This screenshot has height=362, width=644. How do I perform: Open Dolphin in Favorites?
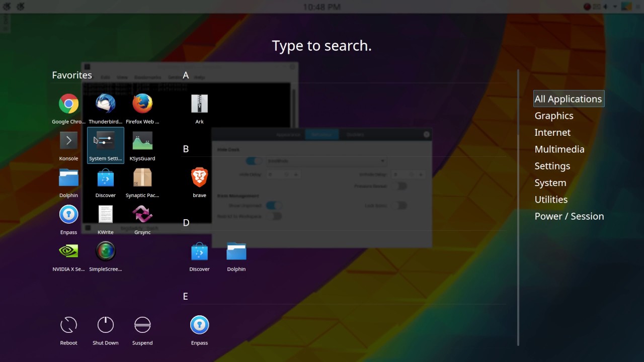click(68, 182)
